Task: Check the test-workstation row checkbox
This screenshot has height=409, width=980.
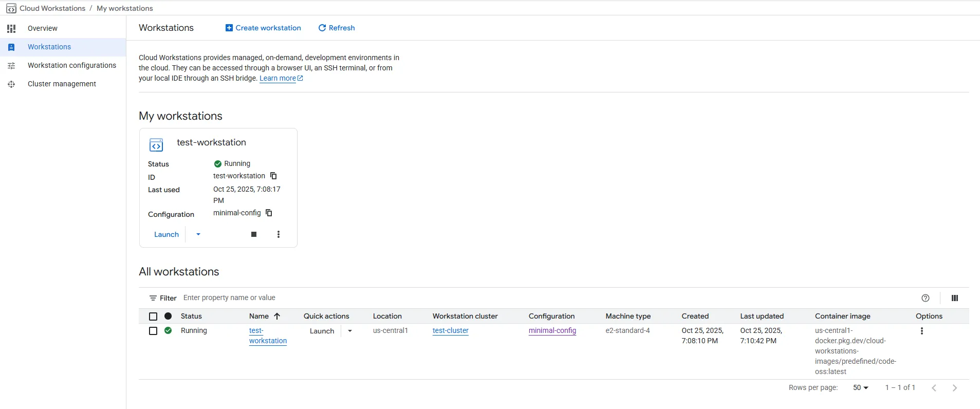Action: (153, 331)
